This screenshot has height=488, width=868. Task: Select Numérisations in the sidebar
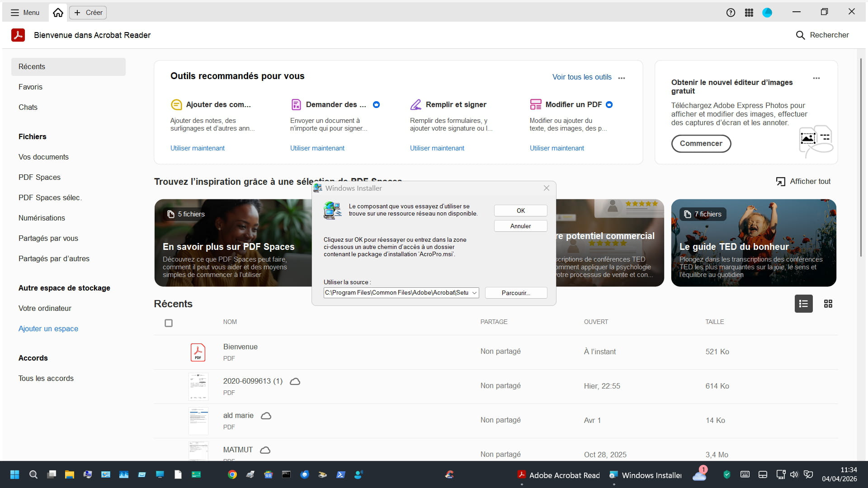point(42,218)
